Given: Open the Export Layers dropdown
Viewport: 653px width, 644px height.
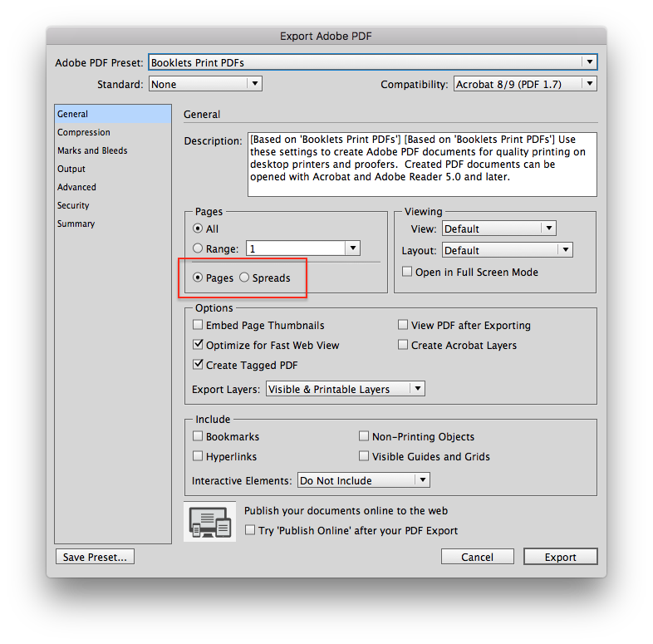Looking at the screenshot, I should [346, 389].
